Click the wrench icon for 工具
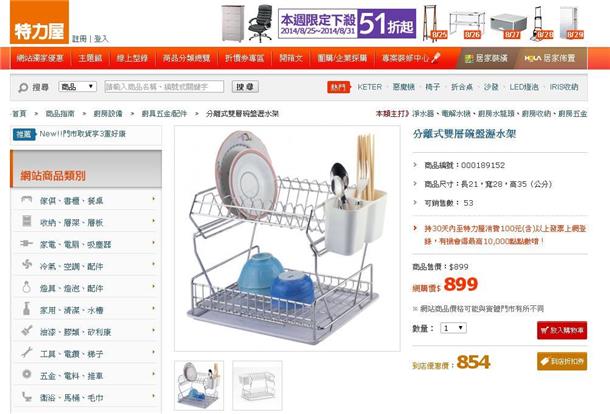 coord(27,353)
